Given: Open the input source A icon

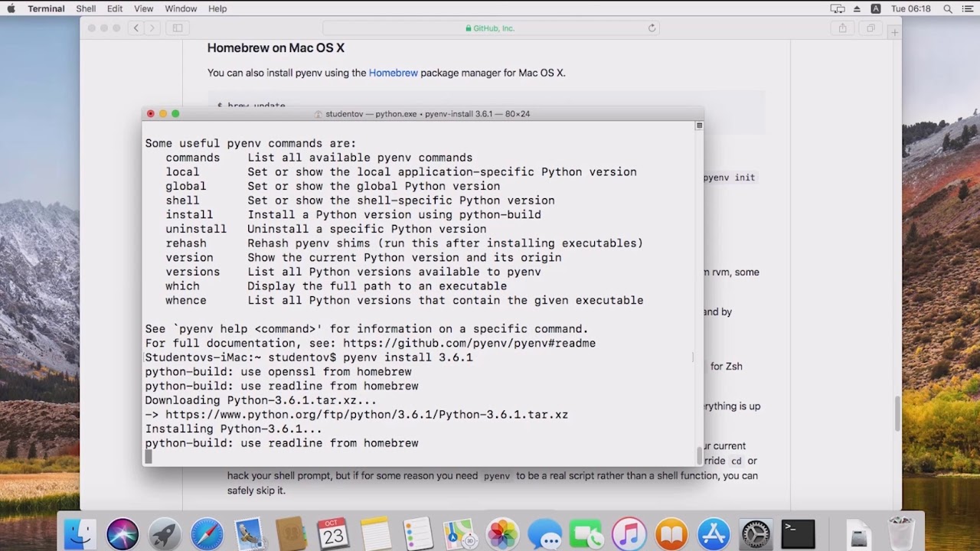Looking at the screenshot, I should tap(876, 8).
